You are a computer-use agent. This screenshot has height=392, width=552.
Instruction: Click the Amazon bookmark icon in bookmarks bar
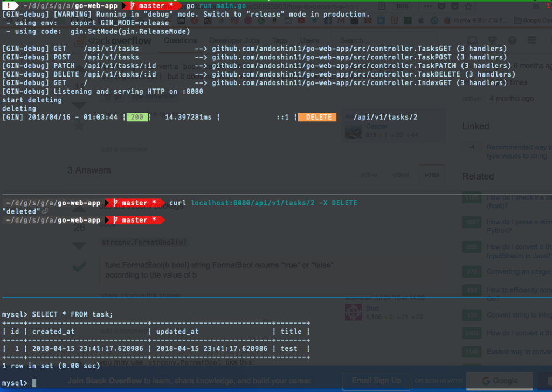pos(274,20)
